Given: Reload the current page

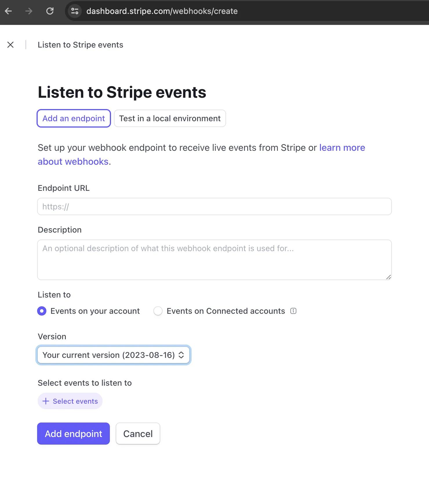Looking at the screenshot, I should point(50,11).
